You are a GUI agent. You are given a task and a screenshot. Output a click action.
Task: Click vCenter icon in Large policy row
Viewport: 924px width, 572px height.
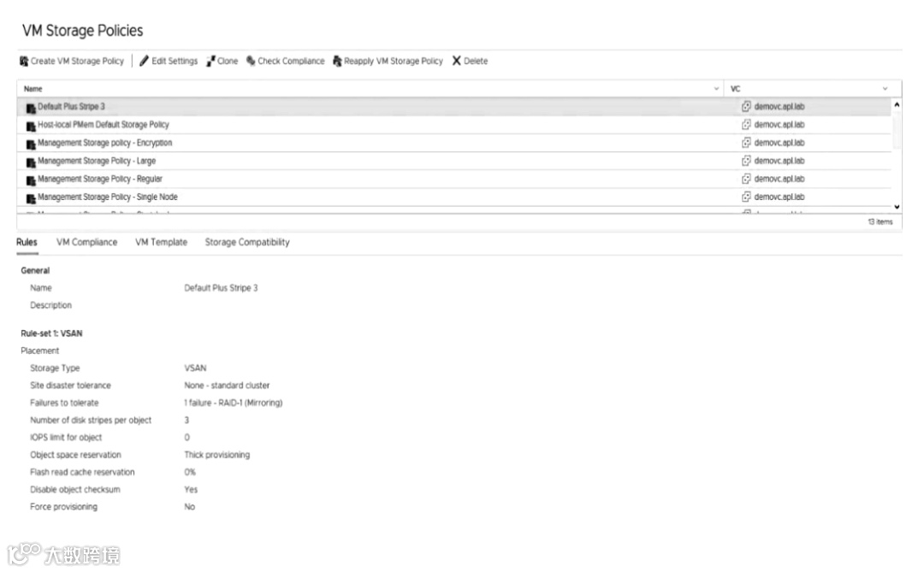(x=746, y=161)
